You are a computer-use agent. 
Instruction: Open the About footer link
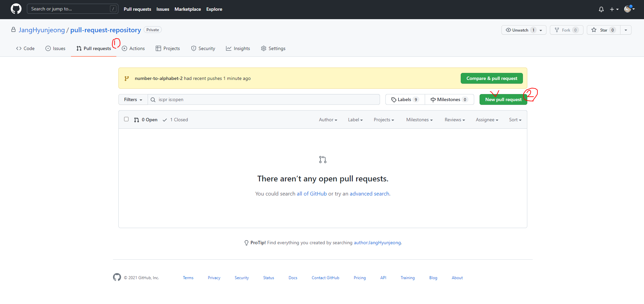[457, 278]
